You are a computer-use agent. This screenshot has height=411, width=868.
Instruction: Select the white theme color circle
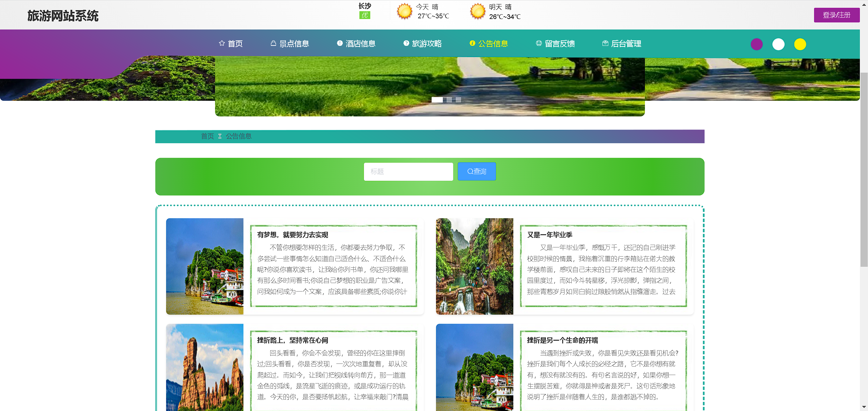tap(778, 44)
